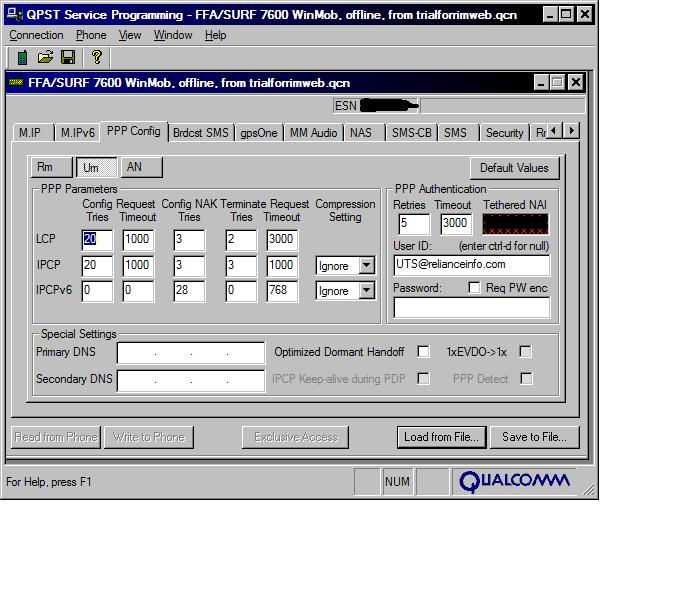
Task: Click IPCPv6 Terminate Request Timeout field
Action: [282, 291]
